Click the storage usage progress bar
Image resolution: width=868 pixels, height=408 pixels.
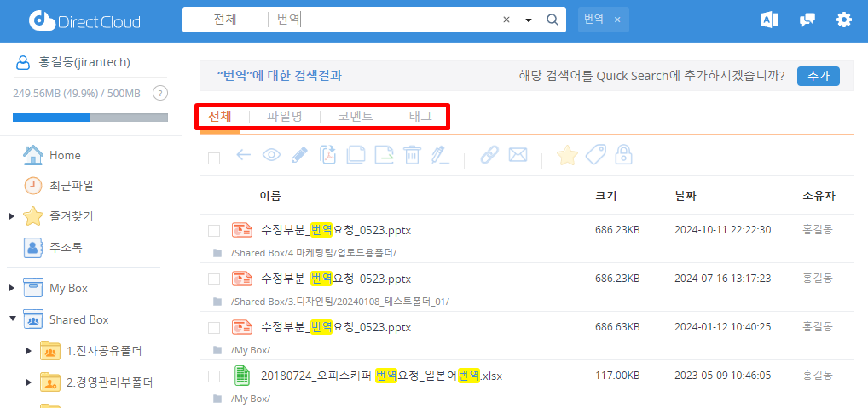[x=90, y=118]
